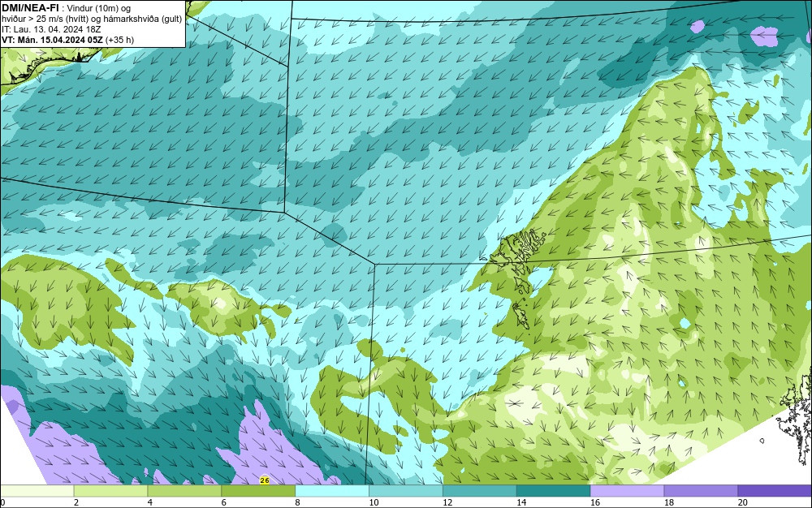Click the 'VT: Mán. 15.04.2024 05Z' valid time

[x=52, y=40]
